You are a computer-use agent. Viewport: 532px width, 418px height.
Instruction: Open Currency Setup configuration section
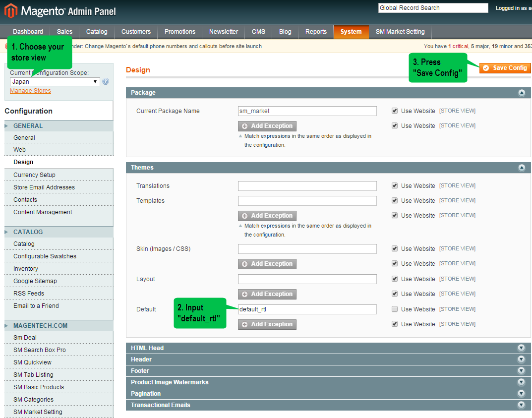point(59,175)
